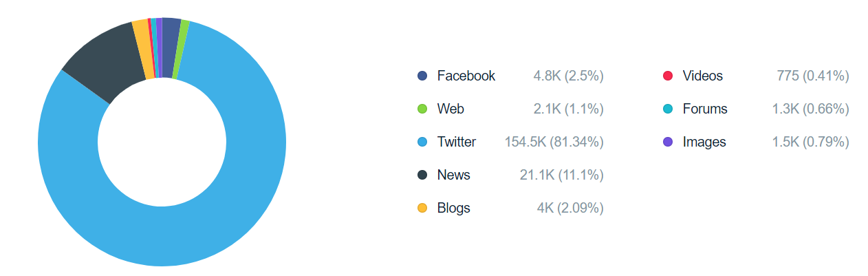Viewport: 868px width, 276px height.
Task: Select the Images legend label
Action: [x=704, y=142]
